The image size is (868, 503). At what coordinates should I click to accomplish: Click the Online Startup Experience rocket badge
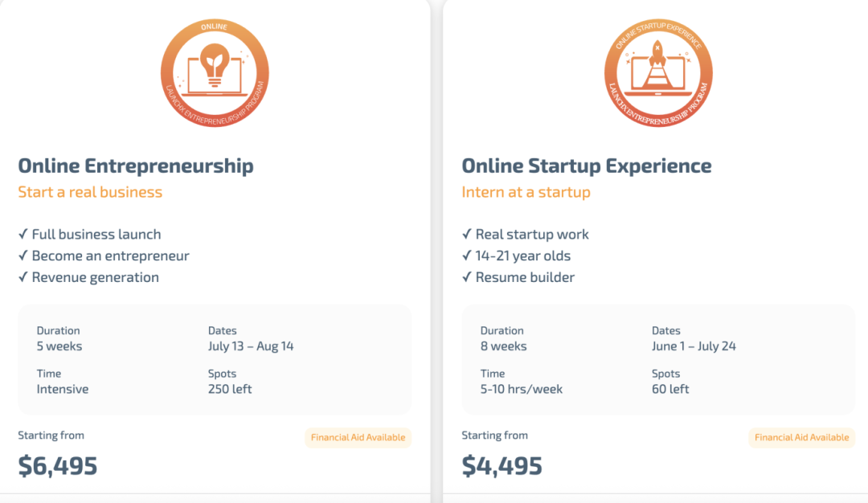pos(658,73)
